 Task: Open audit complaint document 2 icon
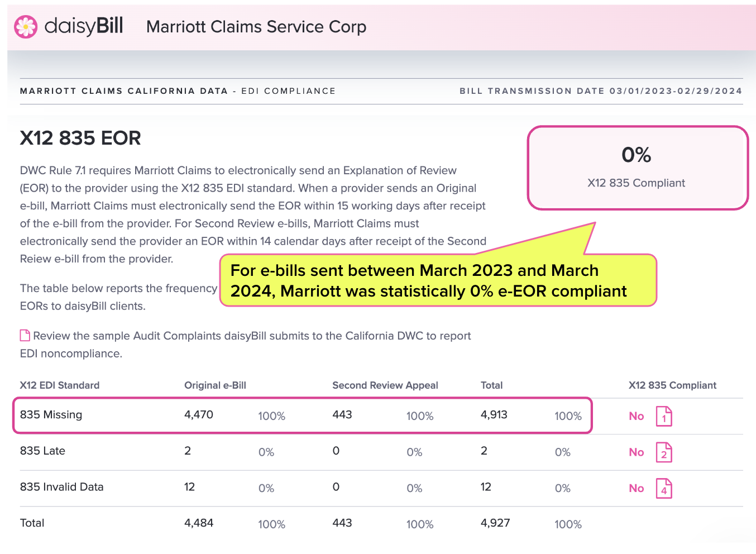(x=664, y=452)
